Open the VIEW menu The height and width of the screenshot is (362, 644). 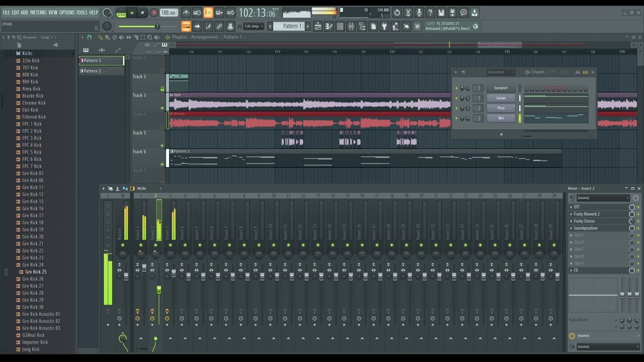click(53, 13)
